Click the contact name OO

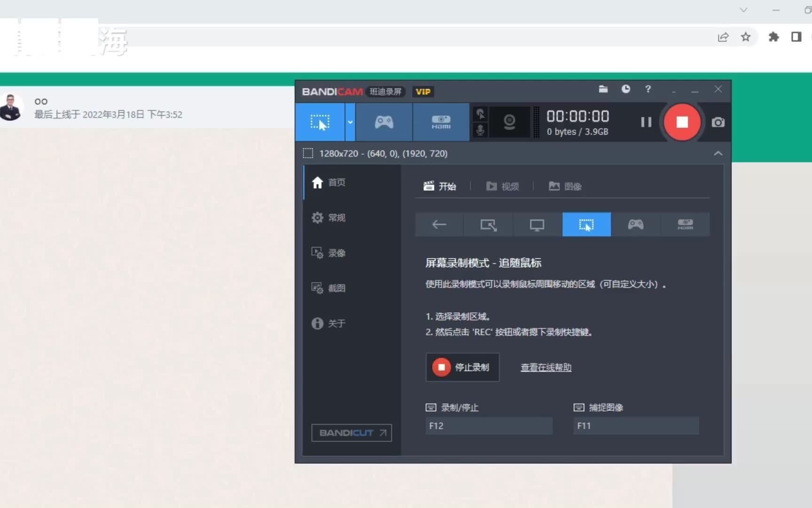tap(41, 101)
